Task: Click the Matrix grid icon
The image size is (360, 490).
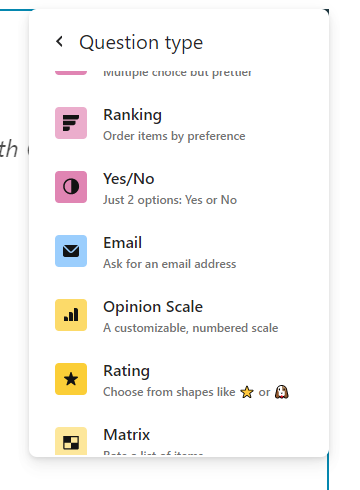Action: point(71,441)
